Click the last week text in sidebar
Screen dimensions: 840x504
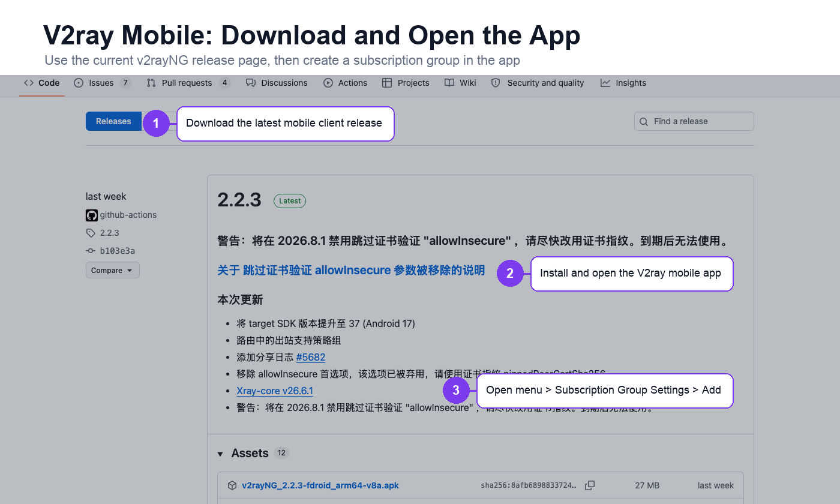pyautogui.click(x=106, y=196)
